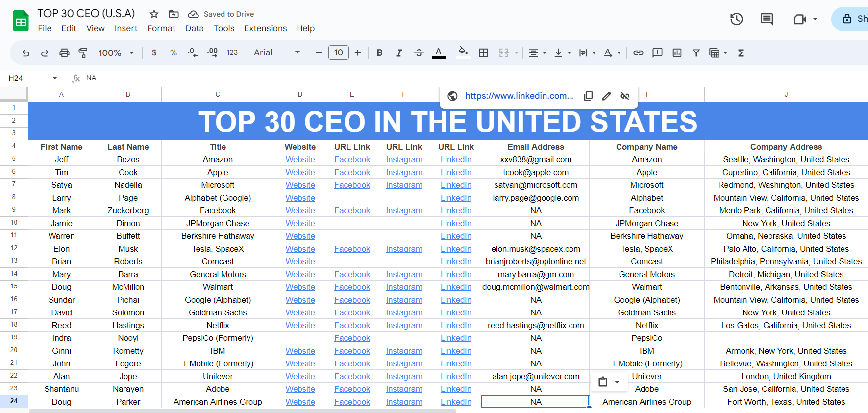Open the 100% zoom dropdown
The height and width of the screenshot is (413, 868).
(x=116, y=52)
